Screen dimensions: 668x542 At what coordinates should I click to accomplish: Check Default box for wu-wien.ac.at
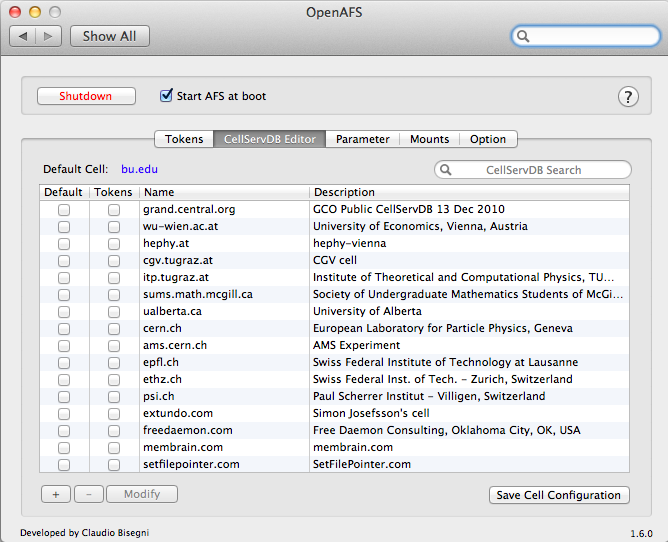[x=64, y=227]
